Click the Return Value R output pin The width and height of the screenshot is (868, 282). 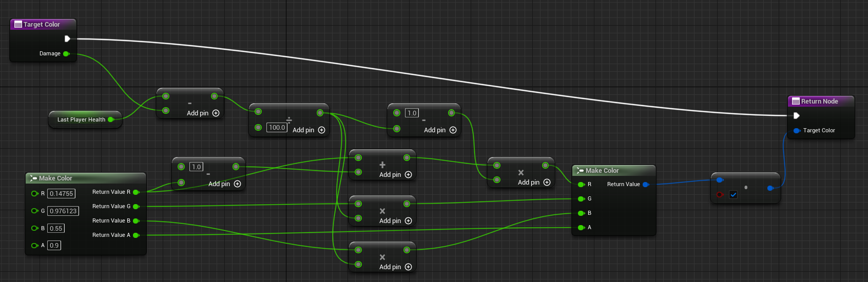136,192
